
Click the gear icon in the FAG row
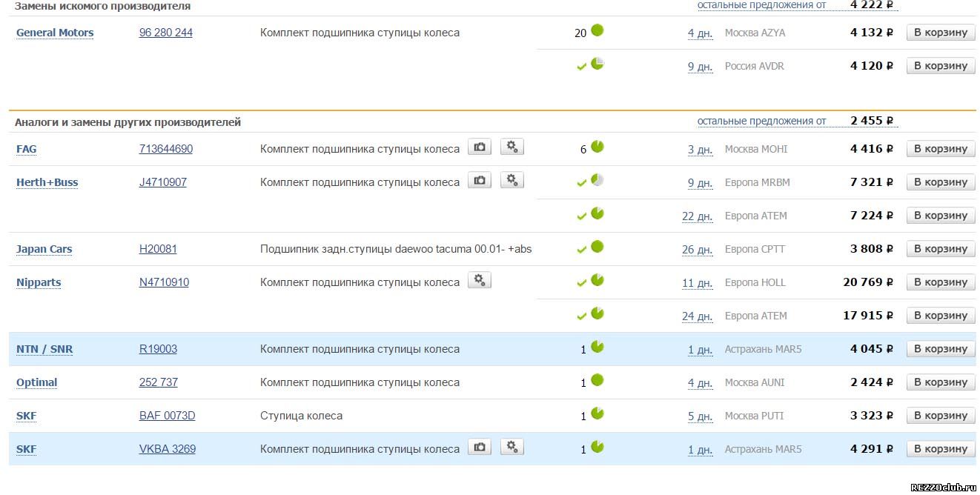pos(512,147)
